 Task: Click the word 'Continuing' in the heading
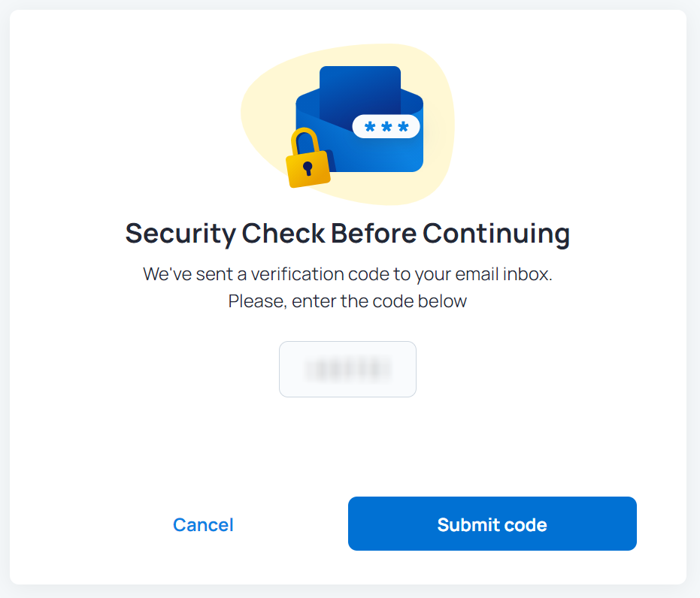[496, 234]
